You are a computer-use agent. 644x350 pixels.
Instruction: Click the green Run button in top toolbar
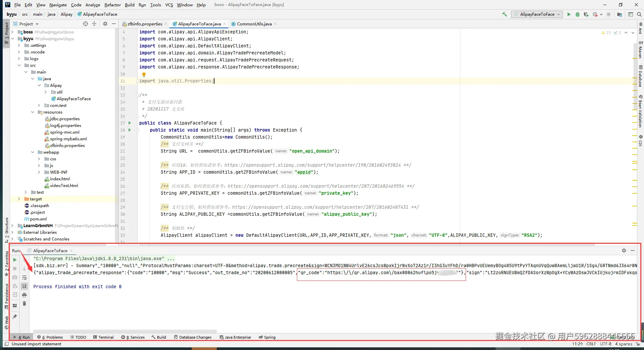click(x=569, y=14)
